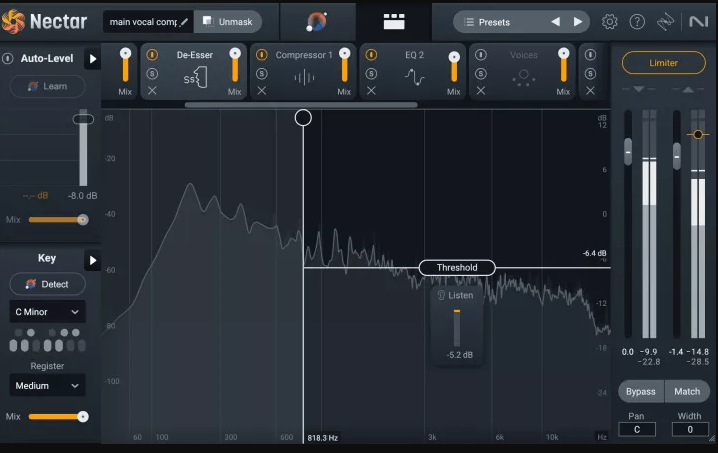Image resolution: width=718 pixels, height=453 pixels.
Task: Open settings gear icon
Action: 609,22
